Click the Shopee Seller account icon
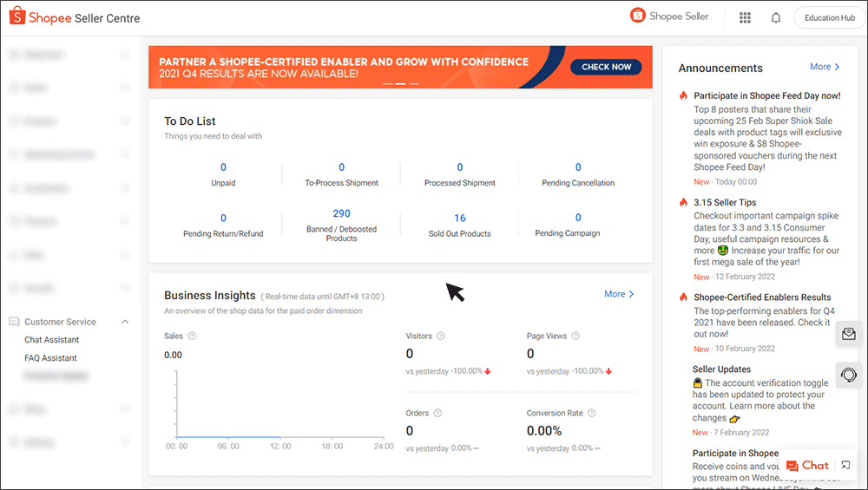 point(638,16)
